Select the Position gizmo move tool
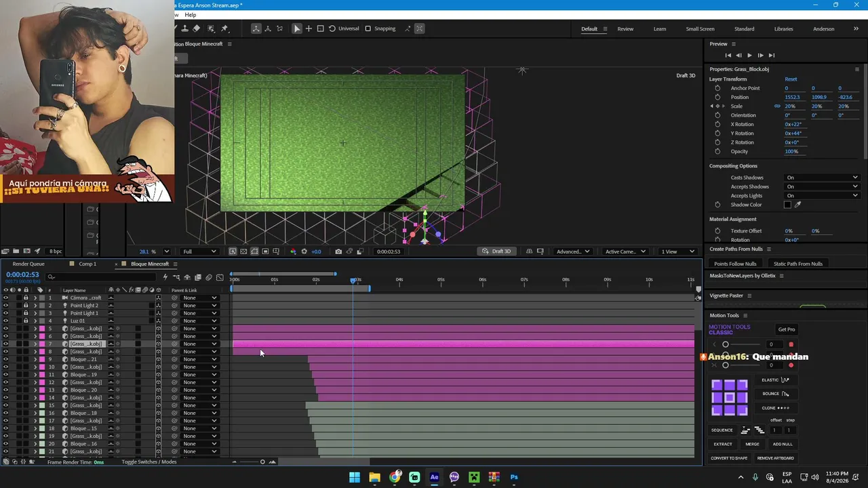The width and height of the screenshot is (868, 488). tap(309, 28)
